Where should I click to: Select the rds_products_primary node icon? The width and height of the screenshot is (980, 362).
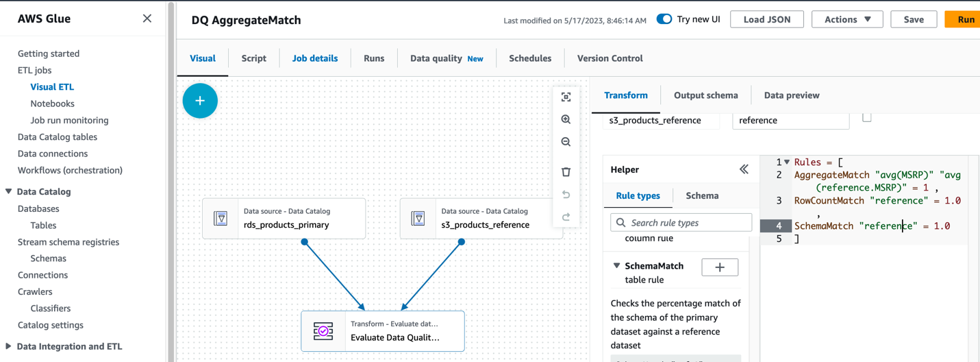pos(221,218)
